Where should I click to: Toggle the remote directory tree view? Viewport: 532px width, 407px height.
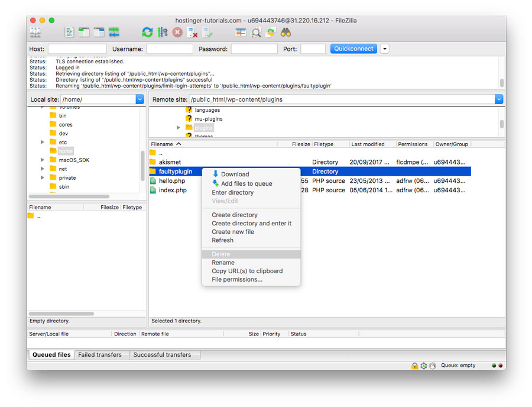click(x=99, y=33)
